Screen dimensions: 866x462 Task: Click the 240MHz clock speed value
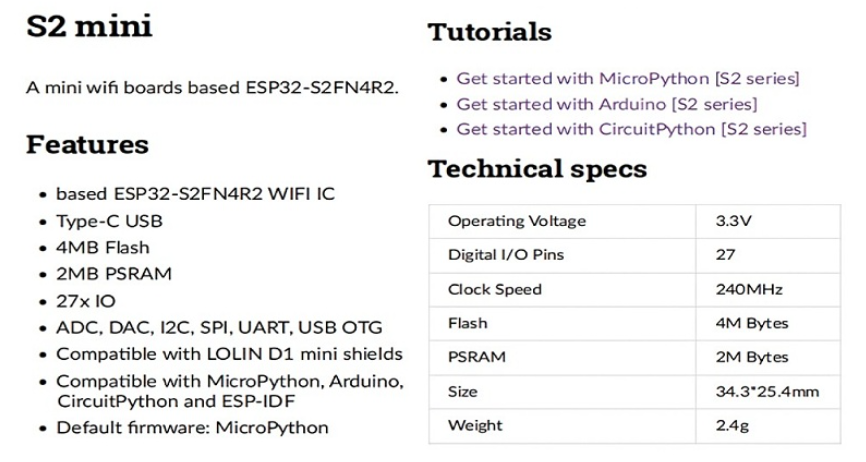coord(749,289)
